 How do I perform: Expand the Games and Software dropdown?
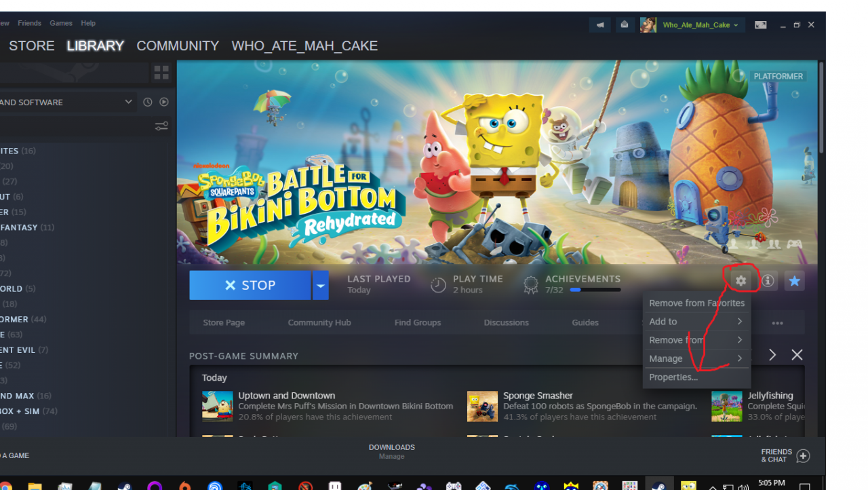[128, 102]
